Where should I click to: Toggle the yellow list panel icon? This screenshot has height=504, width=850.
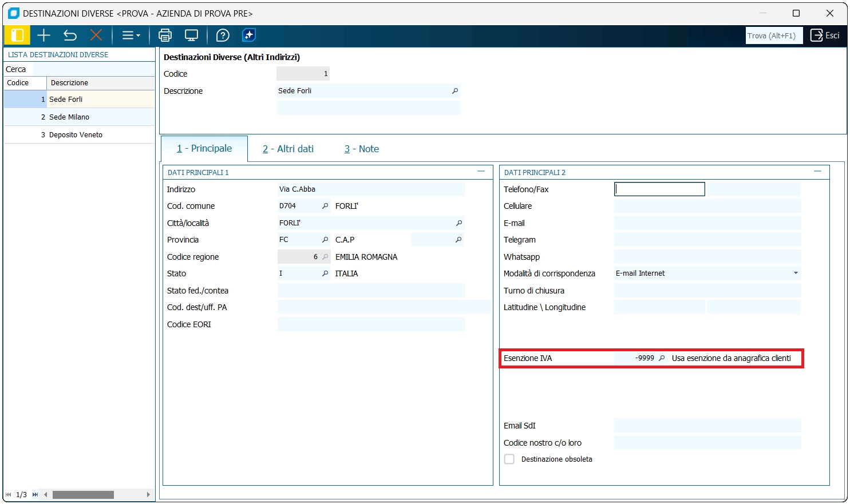coord(17,35)
